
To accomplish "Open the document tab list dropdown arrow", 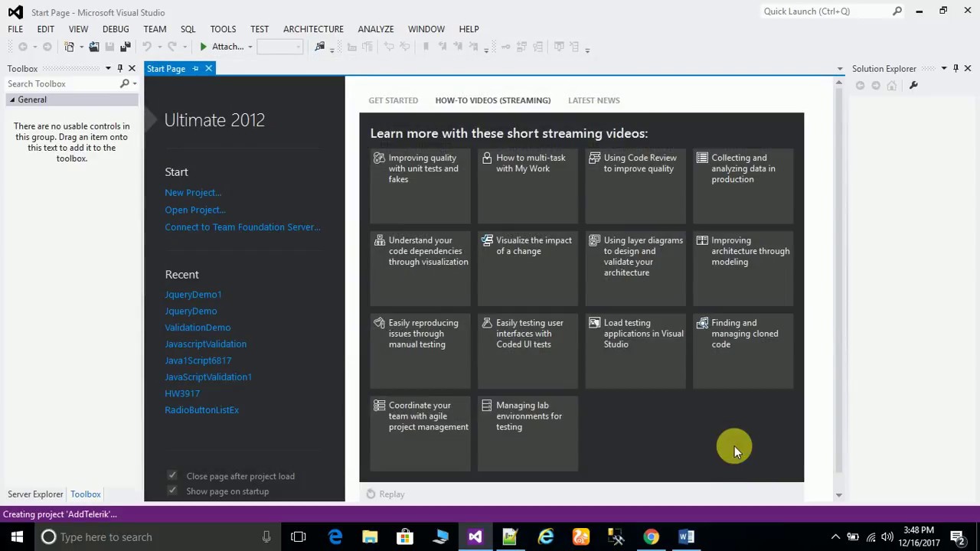I will [840, 69].
